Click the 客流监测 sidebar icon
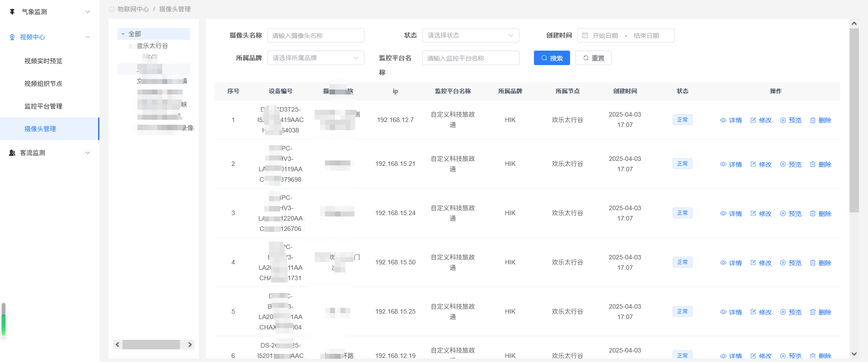Screen dimensions: 868x362 coord(12,153)
